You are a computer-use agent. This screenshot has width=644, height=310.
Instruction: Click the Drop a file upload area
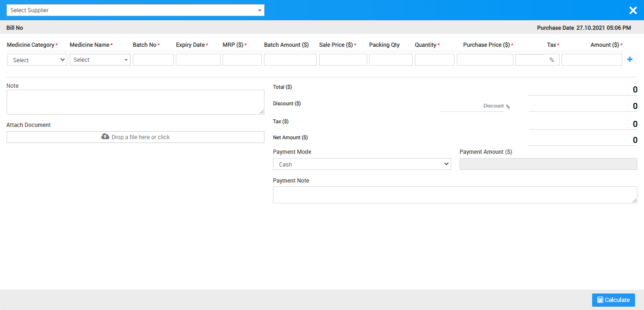click(135, 137)
